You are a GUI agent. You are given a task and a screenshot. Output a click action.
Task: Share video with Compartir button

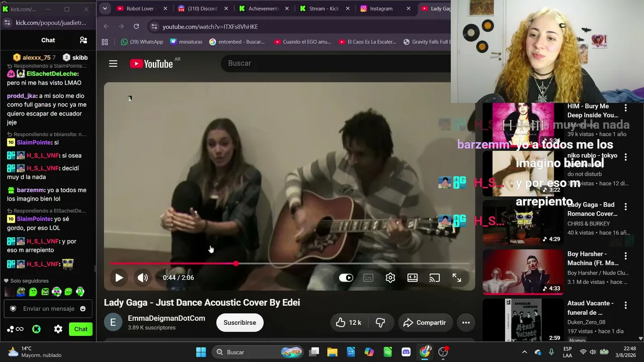click(425, 322)
